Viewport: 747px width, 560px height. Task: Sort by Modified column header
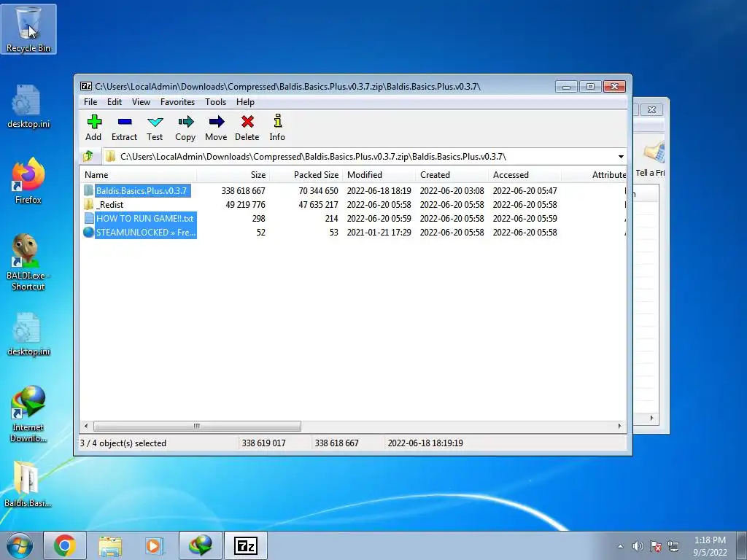pyautogui.click(x=379, y=175)
